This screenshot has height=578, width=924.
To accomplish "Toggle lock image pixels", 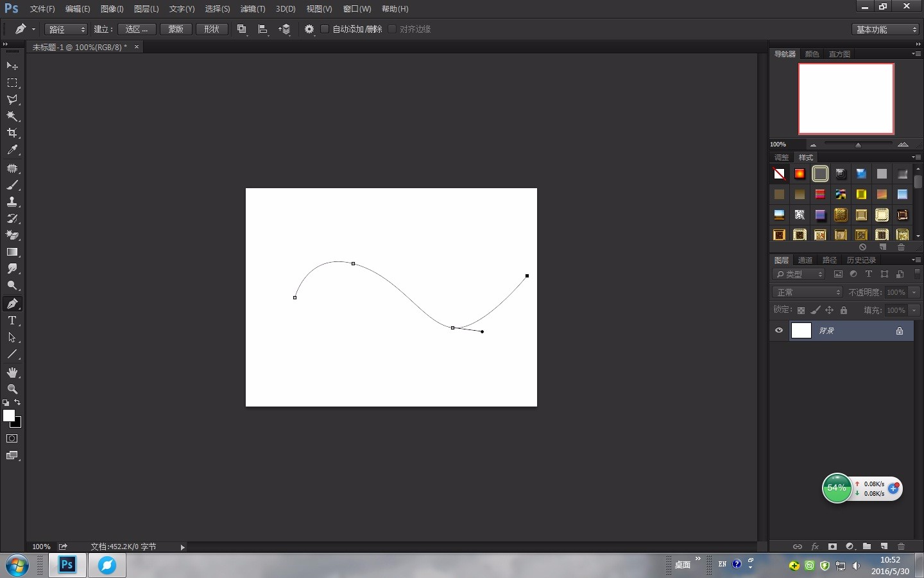I will 816,310.
